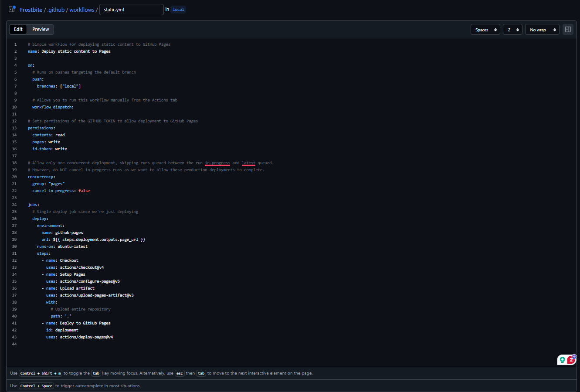Click the '# Sets permissions of the GITHUB_TOKEN' comment
The height and width of the screenshot is (392, 580).
[x=113, y=121]
